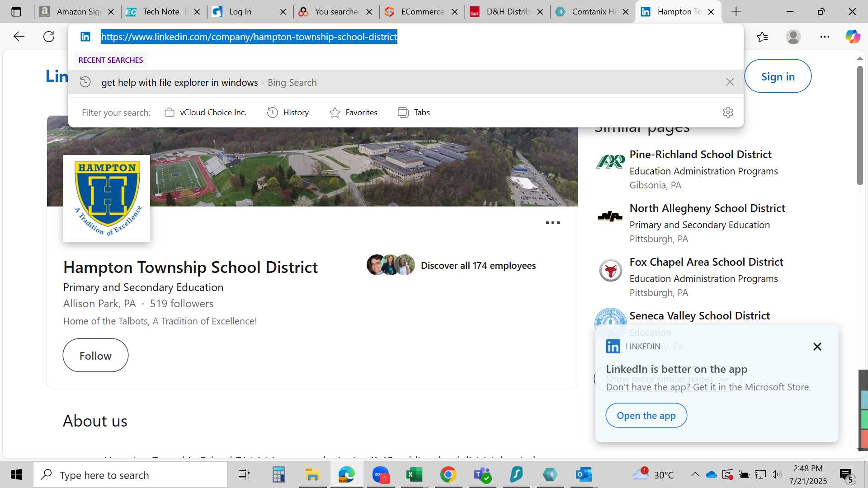868x488 pixels.
Task: Open Google Chrome from the taskbar
Action: point(448,474)
